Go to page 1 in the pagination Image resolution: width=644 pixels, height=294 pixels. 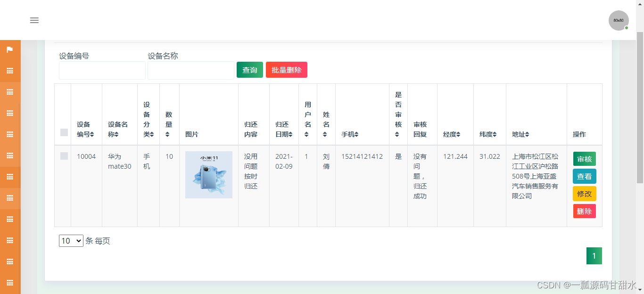594,256
